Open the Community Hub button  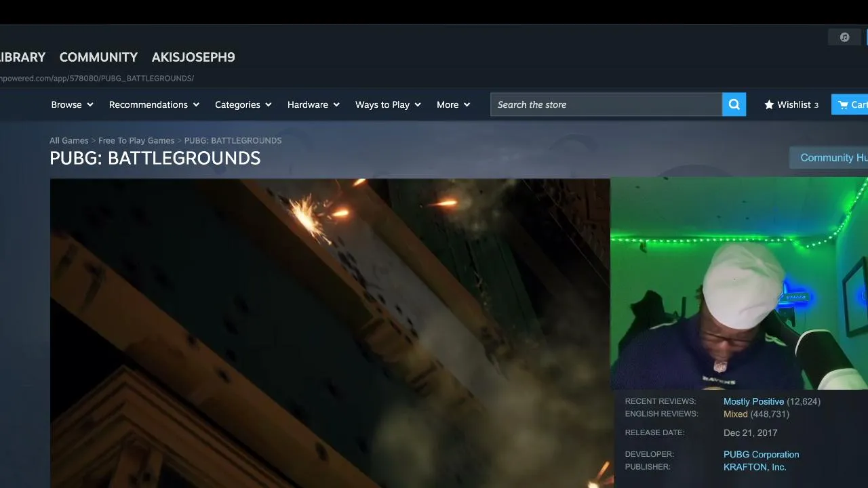click(829, 158)
